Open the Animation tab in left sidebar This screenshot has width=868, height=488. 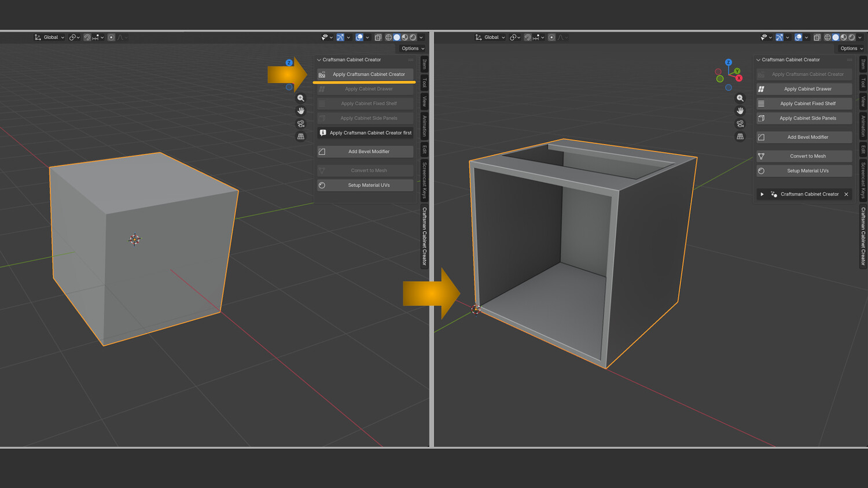424,126
